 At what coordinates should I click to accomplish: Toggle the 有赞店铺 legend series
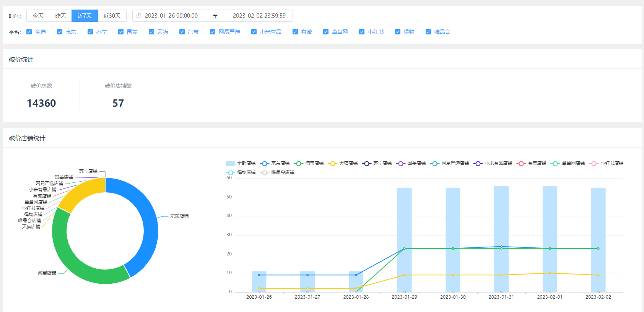532,163
